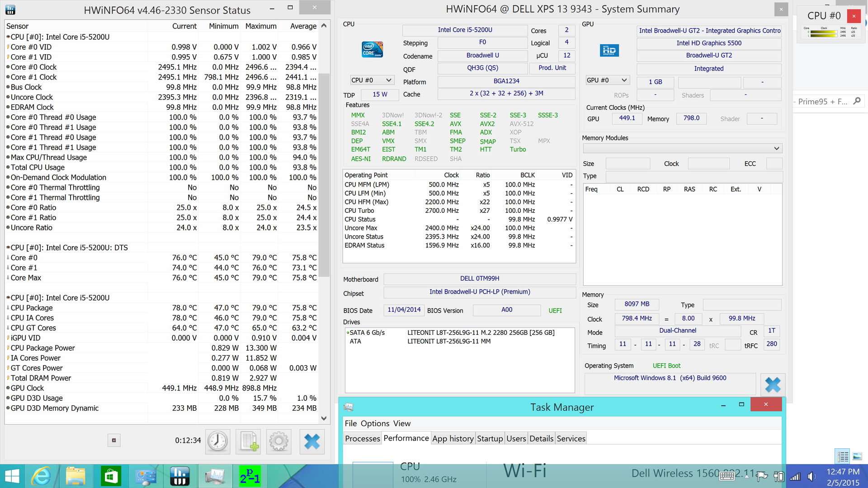The image size is (868, 488).
Task: Click the small shrink button left of timer
Action: [x=114, y=440]
